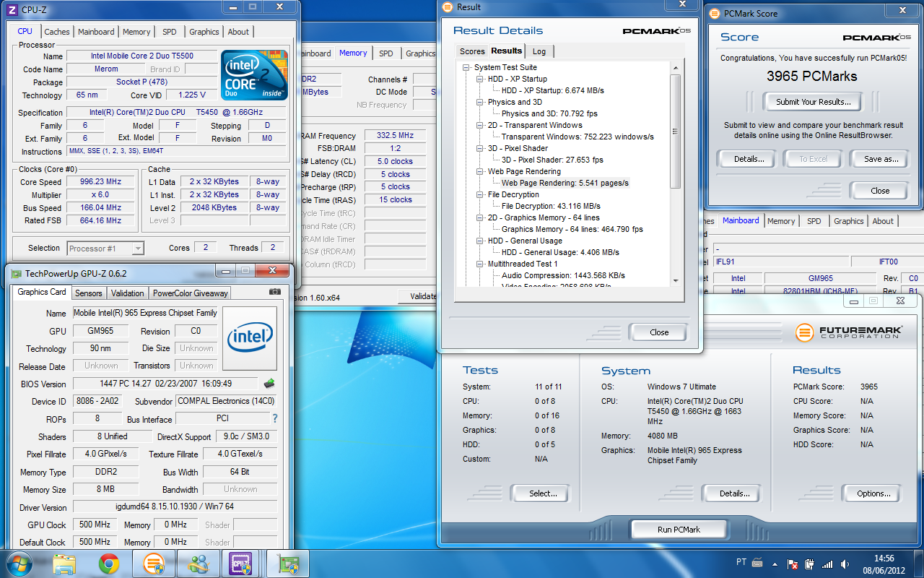Image resolution: width=924 pixels, height=578 pixels.
Task: Launch Google Chrome from the taskbar
Action: pos(109,564)
